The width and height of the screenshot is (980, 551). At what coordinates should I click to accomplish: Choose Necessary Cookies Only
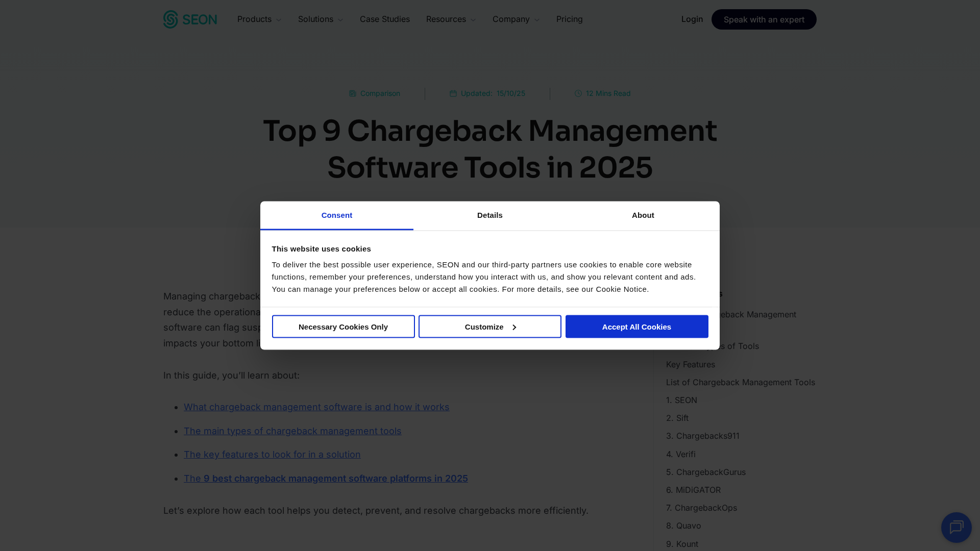click(343, 327)
